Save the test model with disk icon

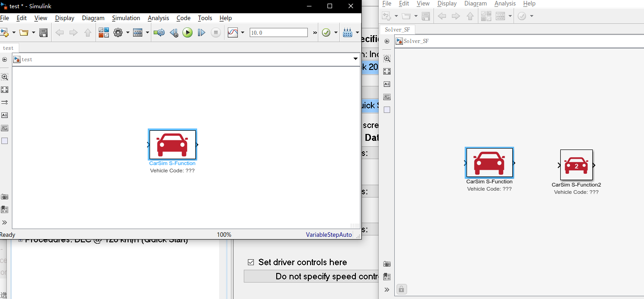pos(43,32)
